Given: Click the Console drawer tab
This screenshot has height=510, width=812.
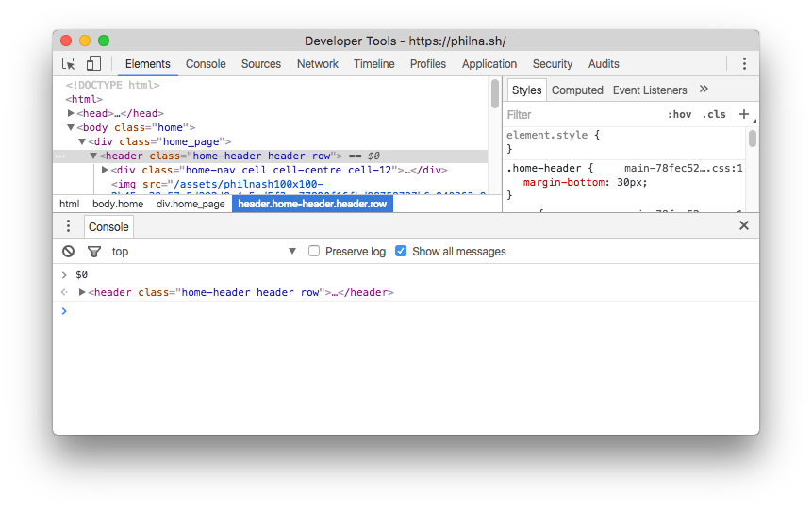Looking at the screenshot, I should pos(108,227).
